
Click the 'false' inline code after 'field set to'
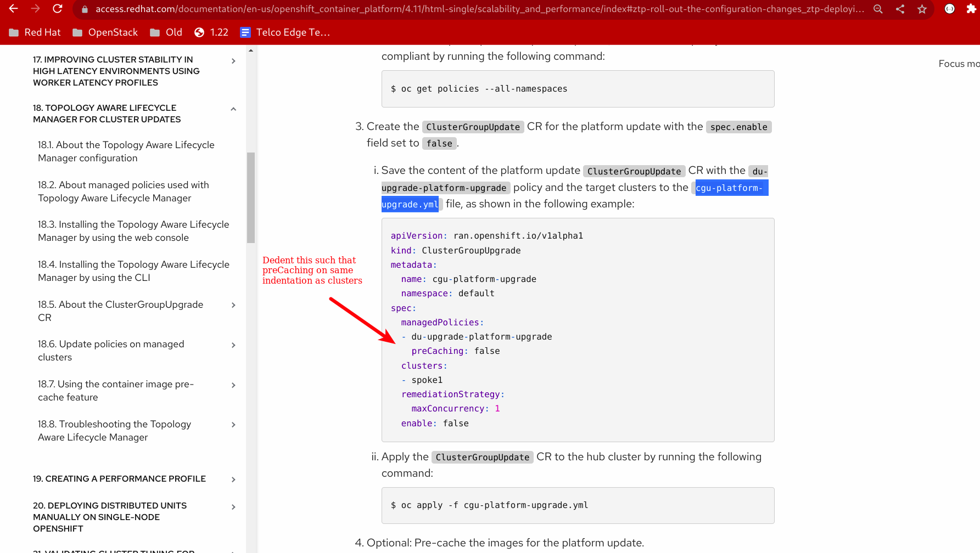(439, 143)
